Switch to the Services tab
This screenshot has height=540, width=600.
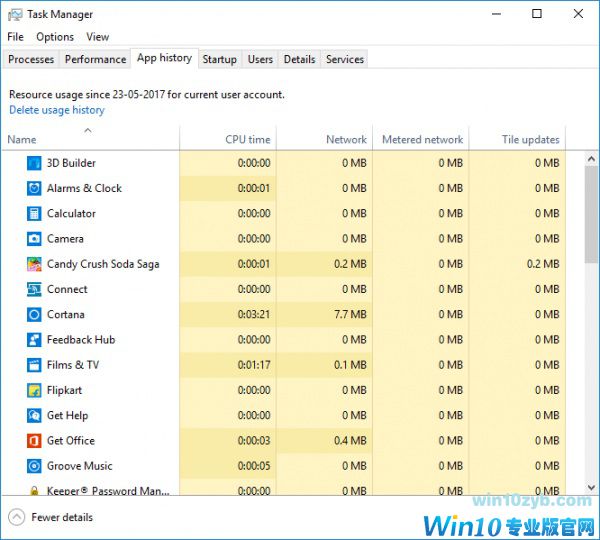(x=345, y=59)
